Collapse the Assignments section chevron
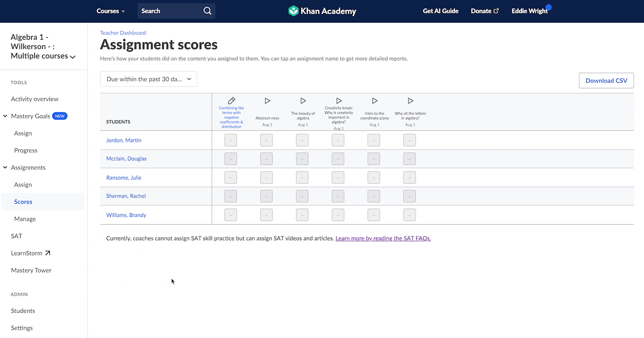This screenshot has height=338, width=644. [x=5, y=167]
